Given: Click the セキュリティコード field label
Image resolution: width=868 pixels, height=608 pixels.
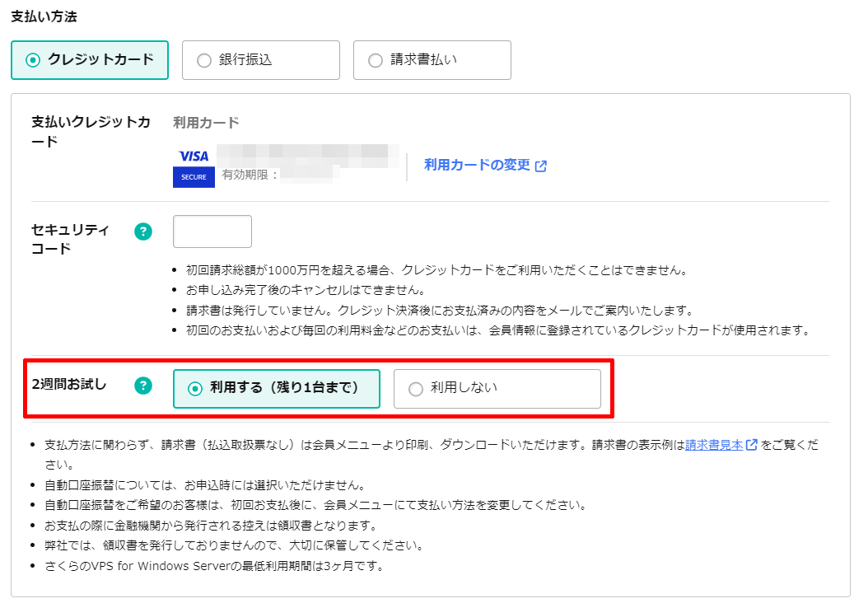Looking at the screenshot, I should point(71,239).
